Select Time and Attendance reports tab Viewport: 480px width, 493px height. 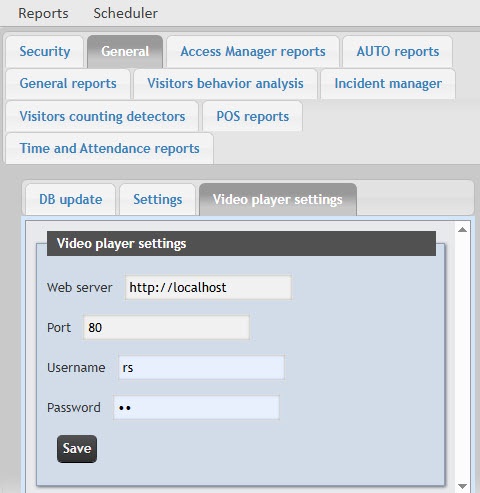click(x=109, y=148)
